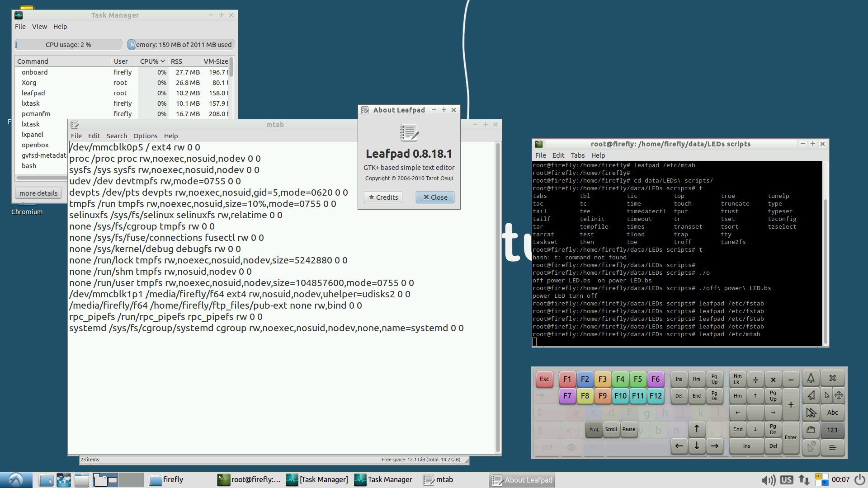Open the About Leafpad window menu icon
This screenshot has width=868, height=488.
click(365, 110)
